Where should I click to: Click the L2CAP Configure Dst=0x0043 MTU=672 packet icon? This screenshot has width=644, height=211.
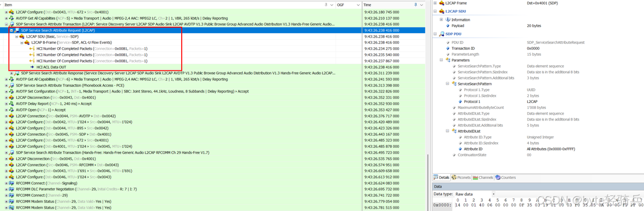12,12
